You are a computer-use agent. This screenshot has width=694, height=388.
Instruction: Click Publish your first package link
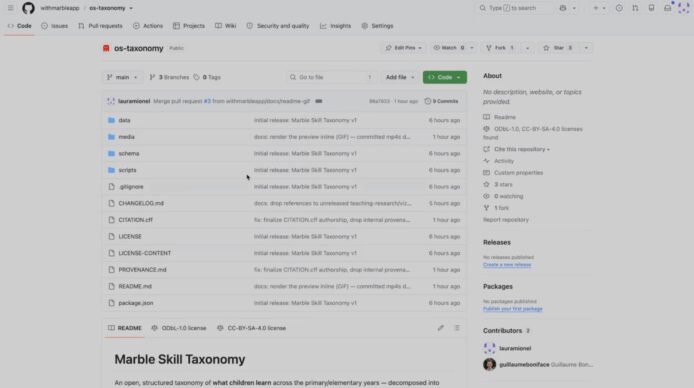(x=513, y=309)
